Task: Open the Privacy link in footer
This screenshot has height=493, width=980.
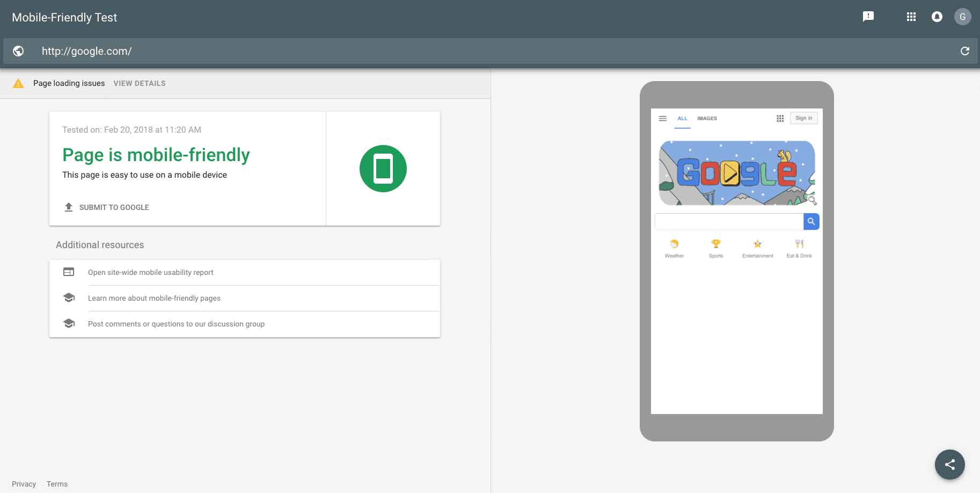Action: [x=24, y=484]
